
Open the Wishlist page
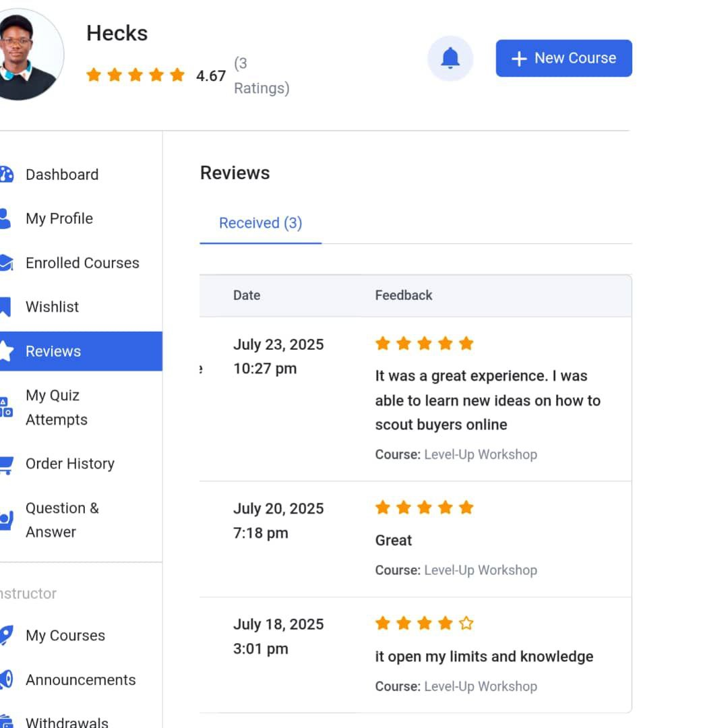tap(53, 307)
